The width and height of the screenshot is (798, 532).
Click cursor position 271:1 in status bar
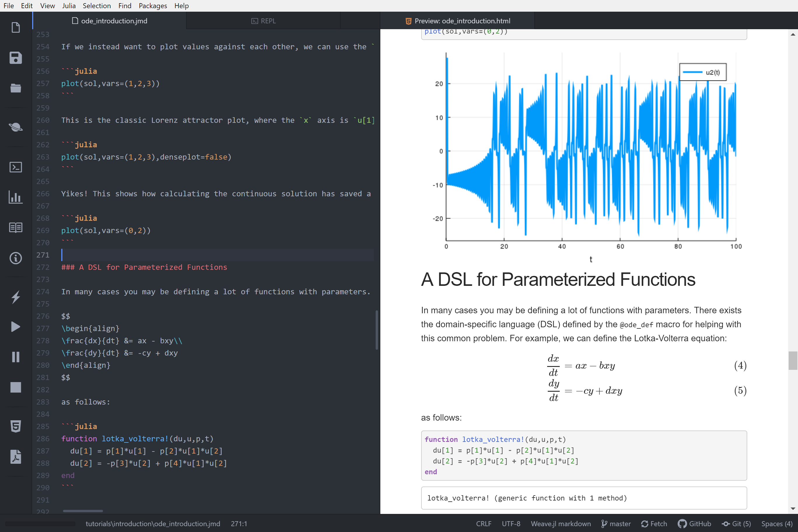point(239,524)
